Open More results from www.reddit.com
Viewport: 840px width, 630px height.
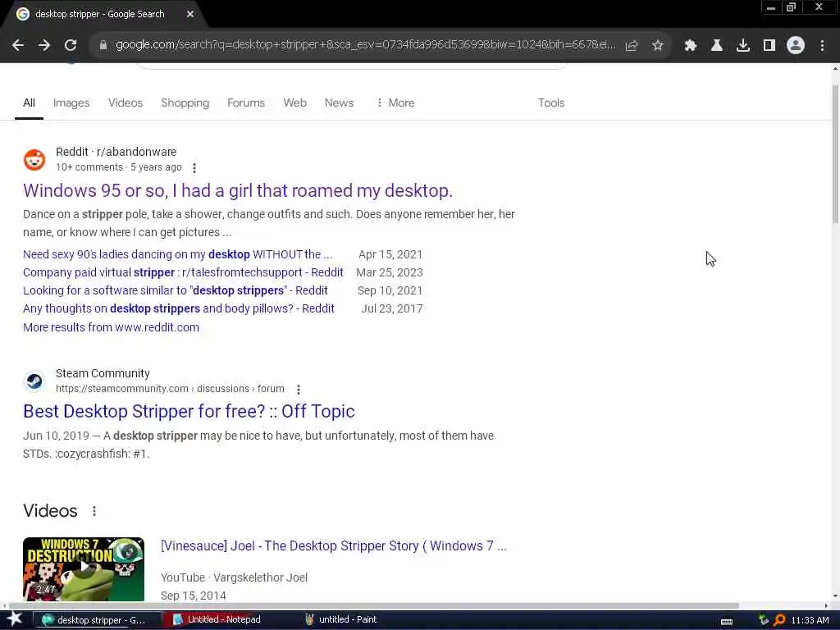[x=111, y=327]
